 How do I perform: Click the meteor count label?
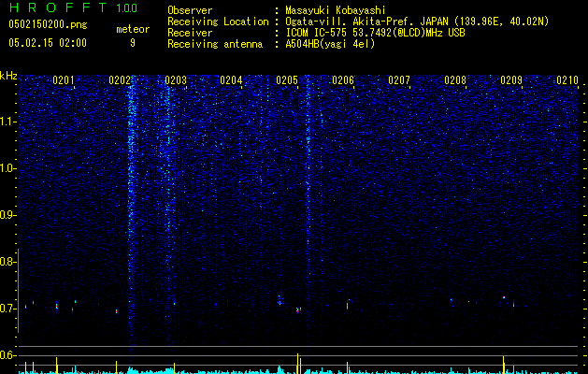point(133,29)
